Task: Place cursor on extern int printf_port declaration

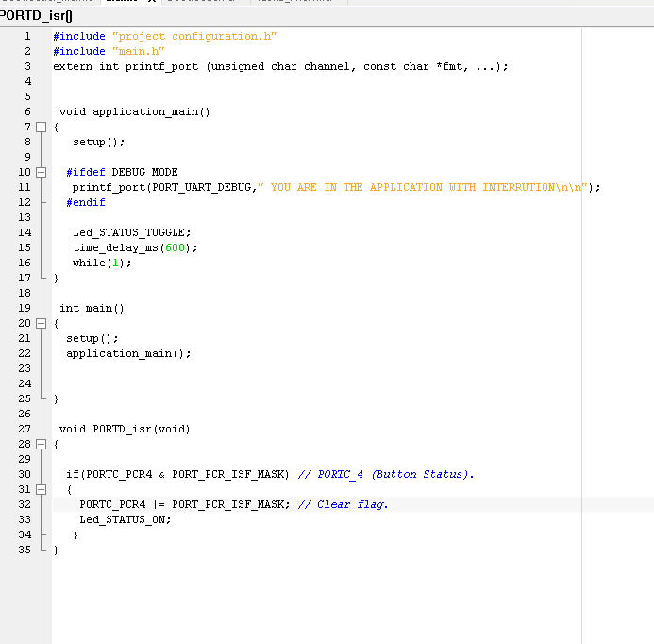Action: [x=280, y=67]
